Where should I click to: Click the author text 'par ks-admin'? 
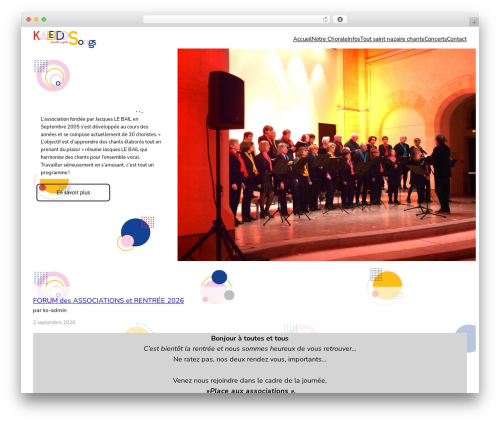50,310
